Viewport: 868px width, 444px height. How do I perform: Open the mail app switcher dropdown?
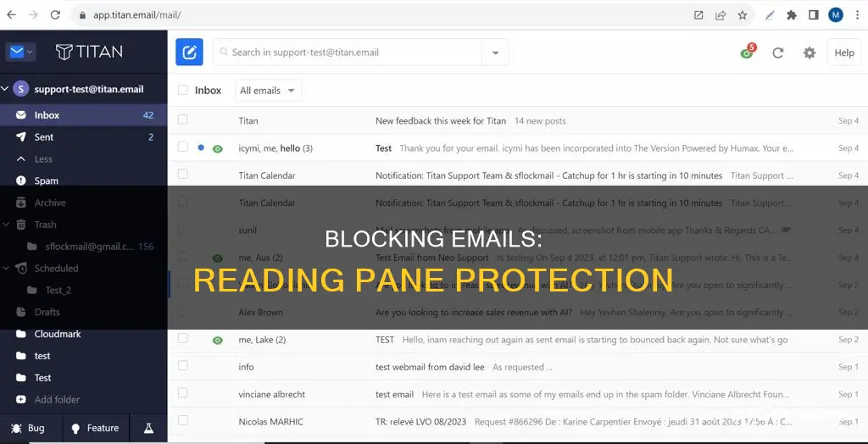click(21, 52)
